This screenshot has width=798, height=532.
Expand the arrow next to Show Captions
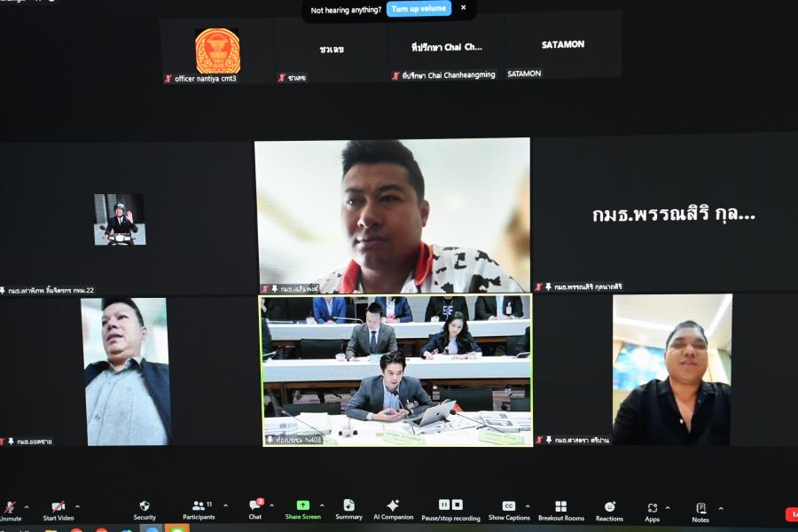point(528,506)
